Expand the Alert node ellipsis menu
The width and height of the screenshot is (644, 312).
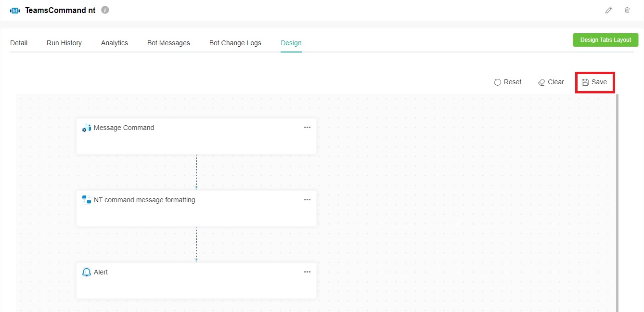307,272
